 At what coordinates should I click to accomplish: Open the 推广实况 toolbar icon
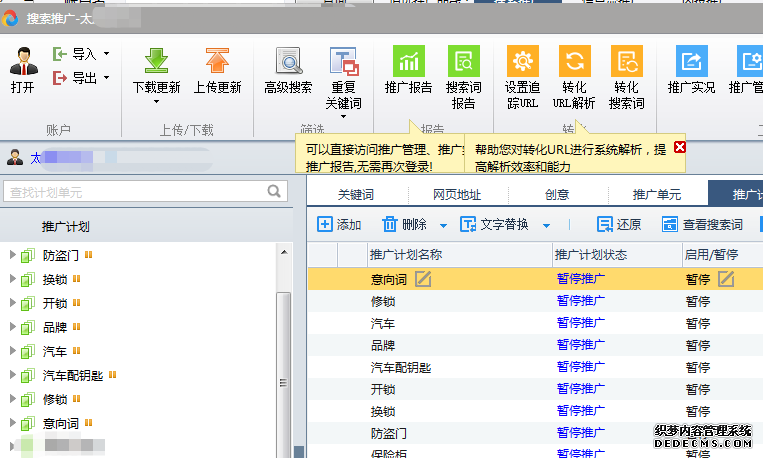pos(691,61)
